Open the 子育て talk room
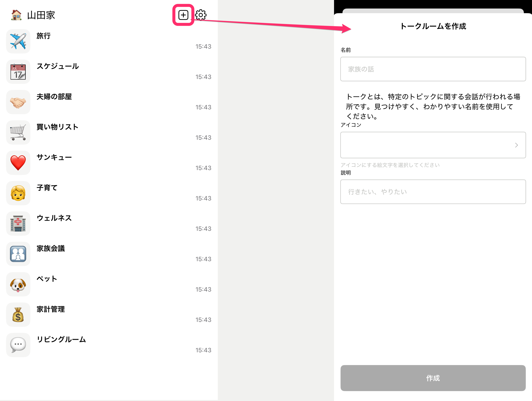532x401 pixels. point(47,188)
